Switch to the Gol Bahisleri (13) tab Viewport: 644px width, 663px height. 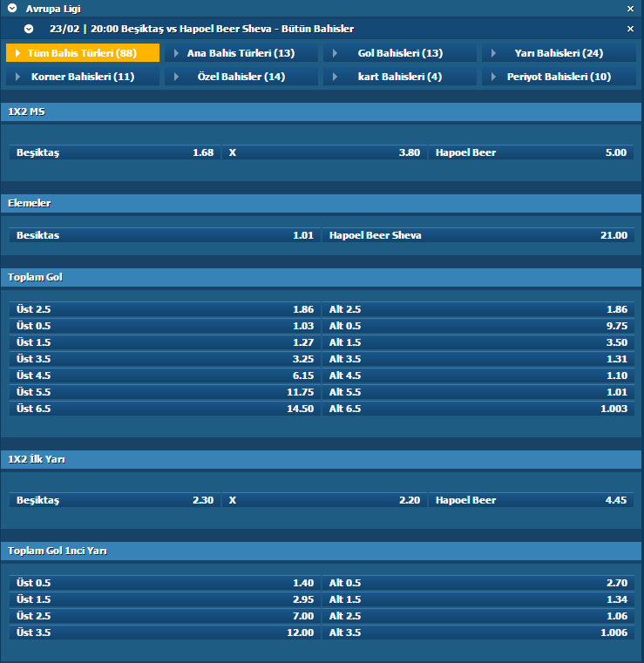point(400,53)
